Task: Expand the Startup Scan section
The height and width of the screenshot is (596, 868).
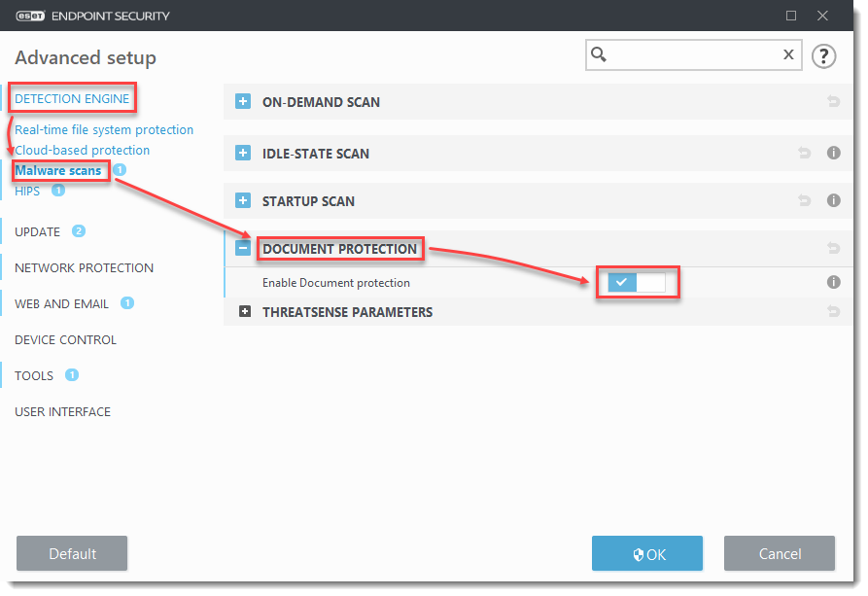Action: [x=242, y=200]
